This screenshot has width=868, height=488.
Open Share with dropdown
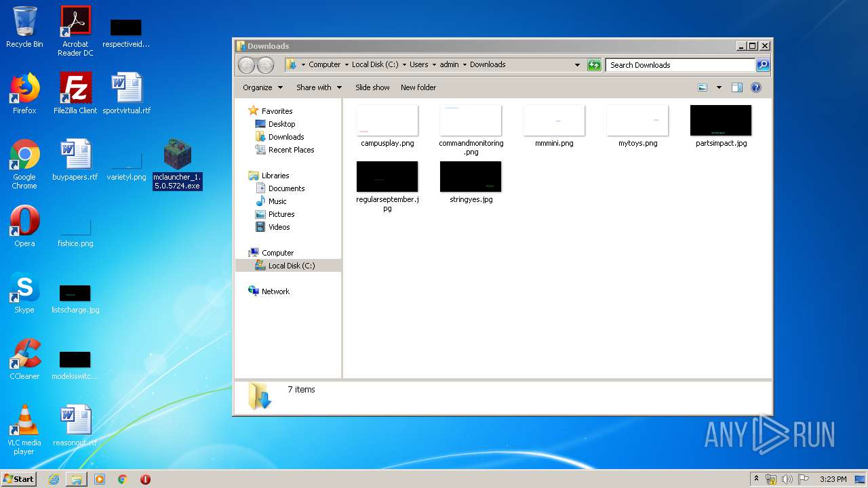tap(319, 87)
